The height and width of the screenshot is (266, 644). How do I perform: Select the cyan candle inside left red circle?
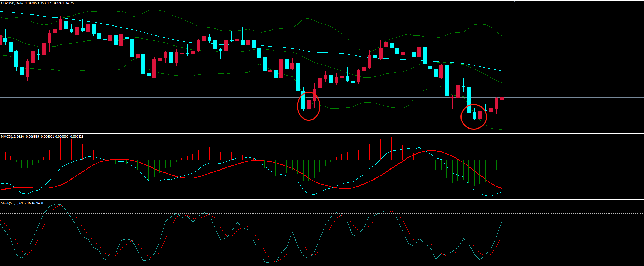pos(304,101)
